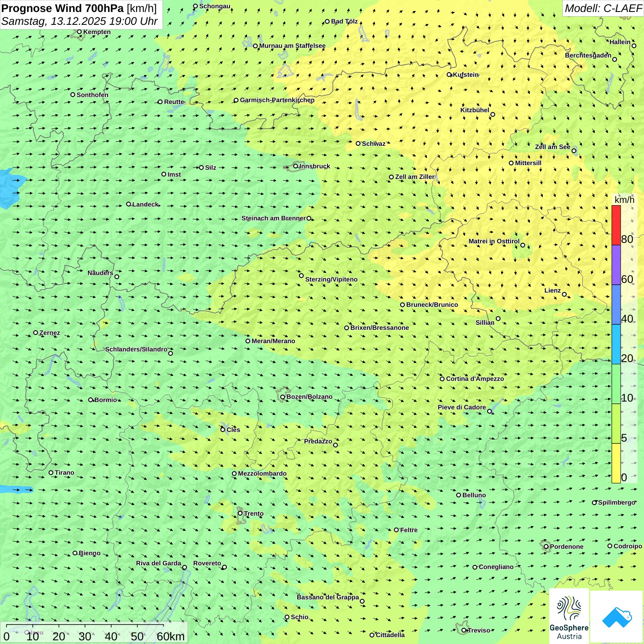Click the Reutte label
The image size is (644, 644).
tap(174, 102)
